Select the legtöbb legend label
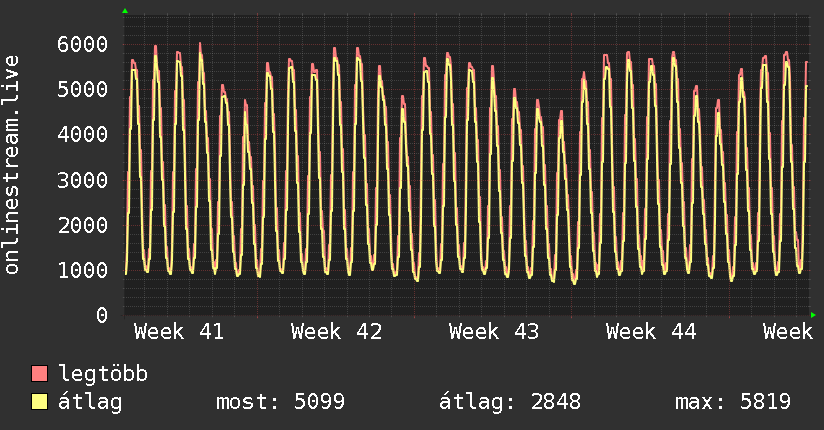 (103, 374)
